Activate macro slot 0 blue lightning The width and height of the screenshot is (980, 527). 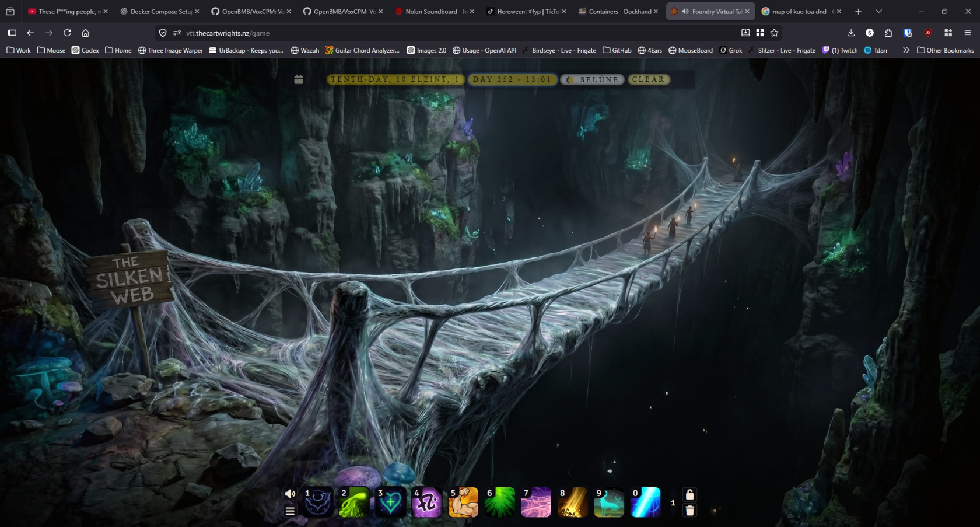pyautogui.click(x=646, y=502)
